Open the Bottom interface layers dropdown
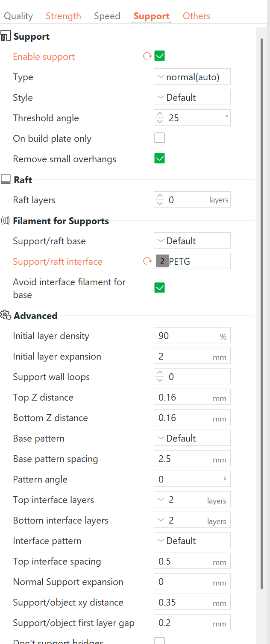270x644 pixels. pyautogui.click(x=192, y=520)
